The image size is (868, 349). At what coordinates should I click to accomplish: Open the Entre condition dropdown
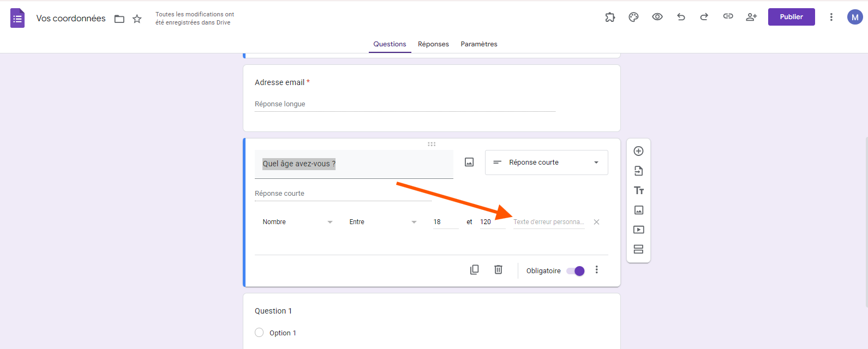tap(383, 222)
